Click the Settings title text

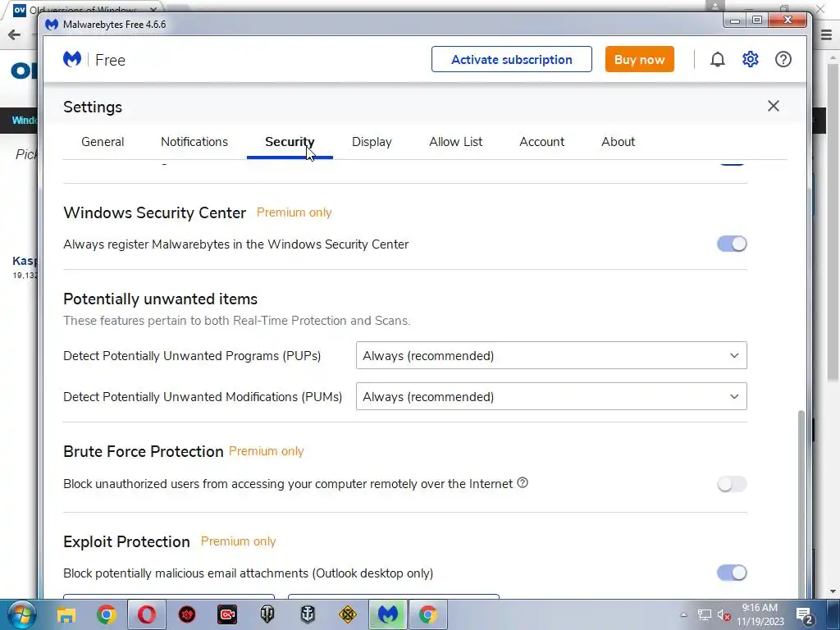pyautogui.click(x=93, y=107)
